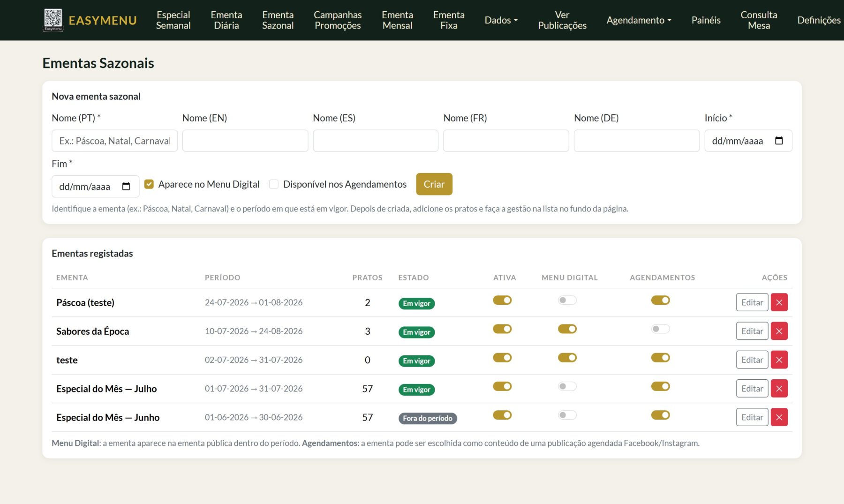Screen dimensions: 844x504
Task: Open Ementa Fixa page
Action: click(449, 20)
